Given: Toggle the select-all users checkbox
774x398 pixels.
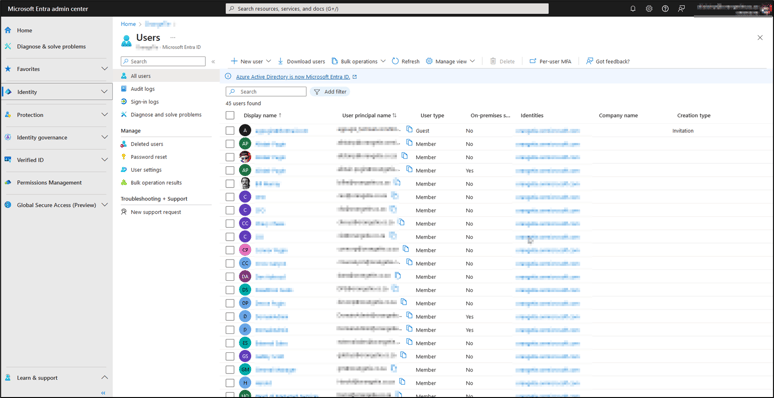Looking at the screenshot, I should [230, 116].
